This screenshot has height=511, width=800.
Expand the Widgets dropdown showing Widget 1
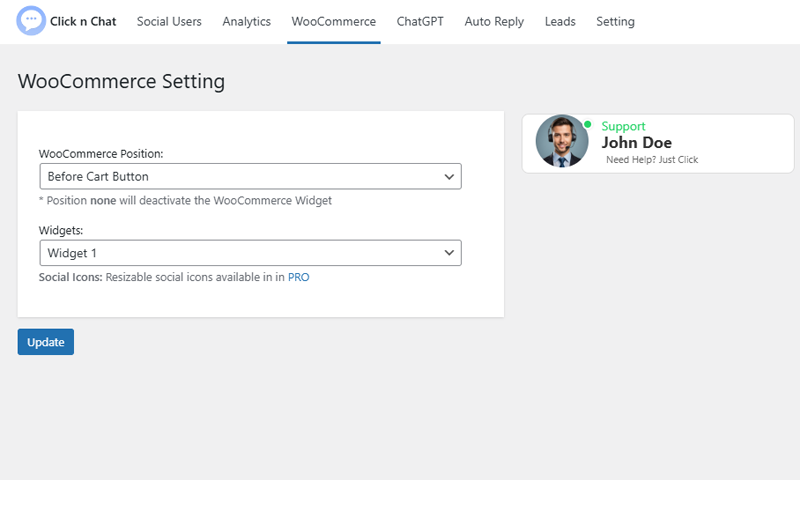250,253
